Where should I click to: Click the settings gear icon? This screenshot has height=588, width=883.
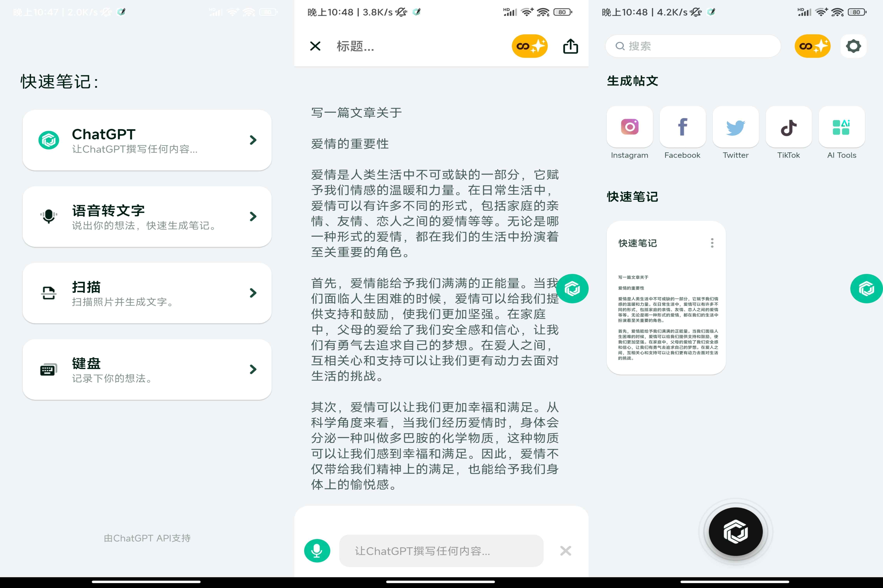tap(853, 46)
